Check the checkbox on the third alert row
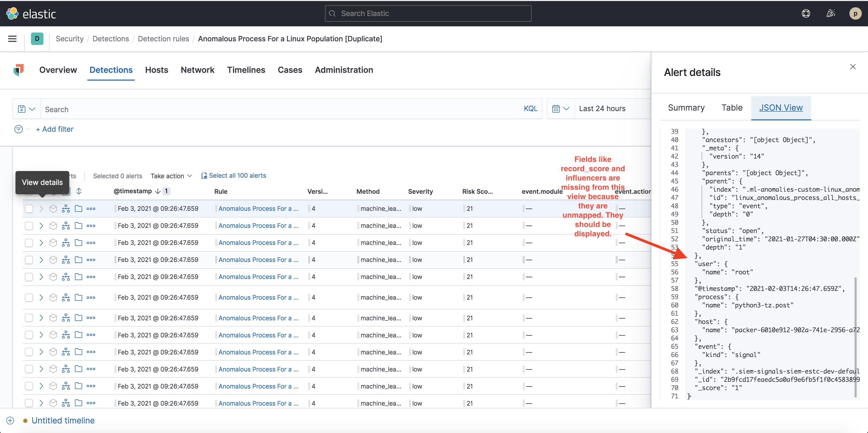Image resolution: width=868 pixels, height=433 pixels. [29, 242]
